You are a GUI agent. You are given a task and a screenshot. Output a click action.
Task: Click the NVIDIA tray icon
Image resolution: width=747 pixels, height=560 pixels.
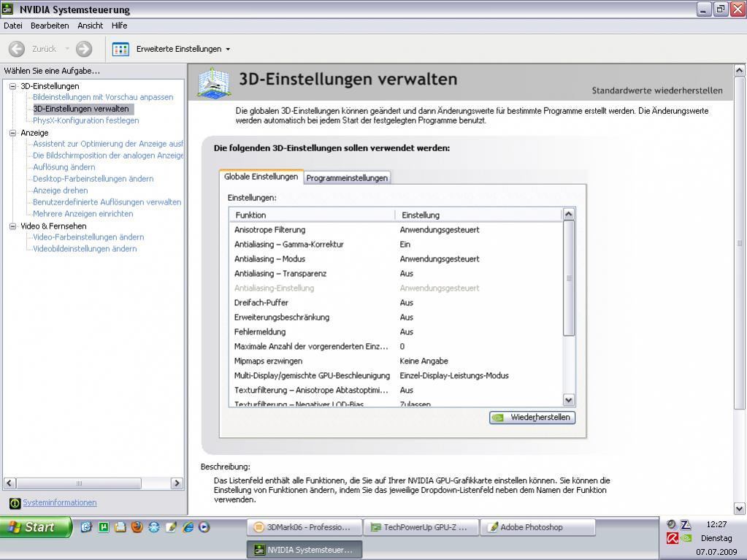[686, 539]
